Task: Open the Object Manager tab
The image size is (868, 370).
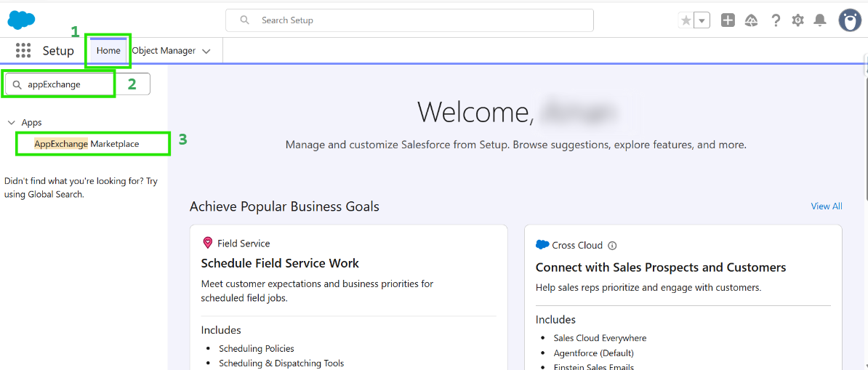Action: [x=164, y=51]
